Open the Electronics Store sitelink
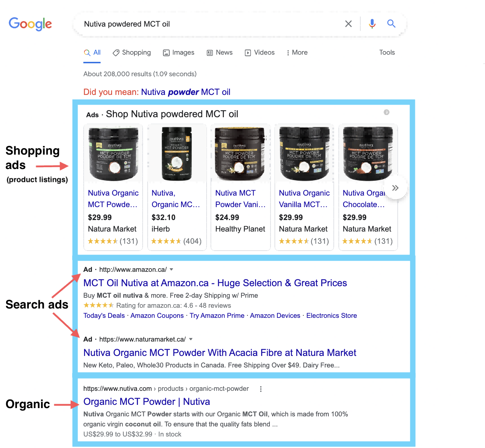The image size is (485, 448). 332,316
